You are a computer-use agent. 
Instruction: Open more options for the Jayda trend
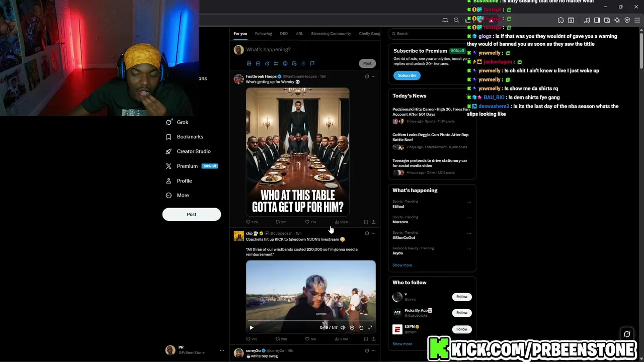tap(469, 249)
